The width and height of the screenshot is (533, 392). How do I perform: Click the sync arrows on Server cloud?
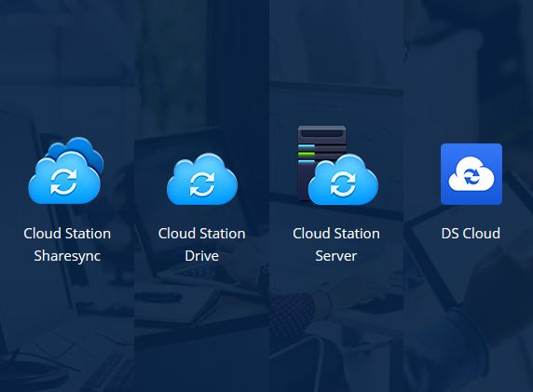pos(343,183)
